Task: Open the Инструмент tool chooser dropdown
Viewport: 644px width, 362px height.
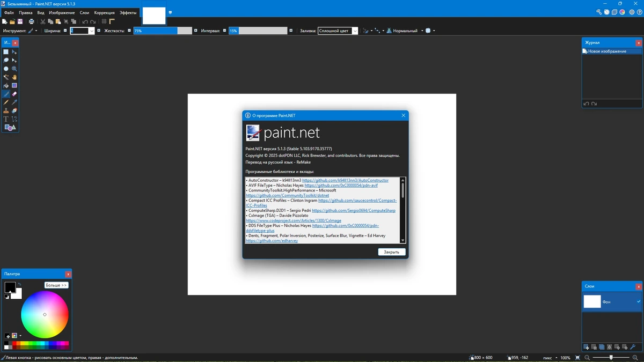Action: [32, 31]
